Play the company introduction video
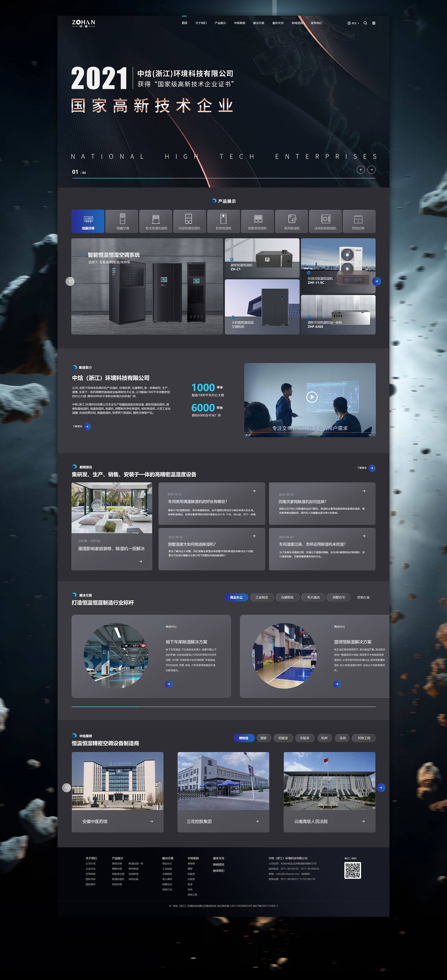 click(x=312, y=397)
